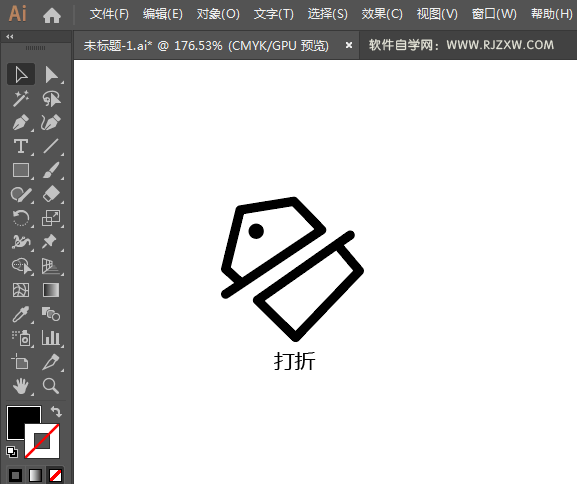Click the toolbar gripper handle

coord(35,48)
